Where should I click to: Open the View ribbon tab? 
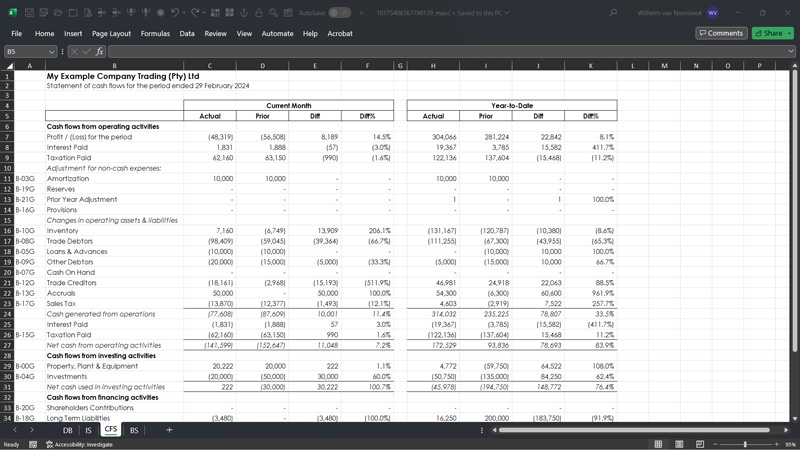[244, 34]
